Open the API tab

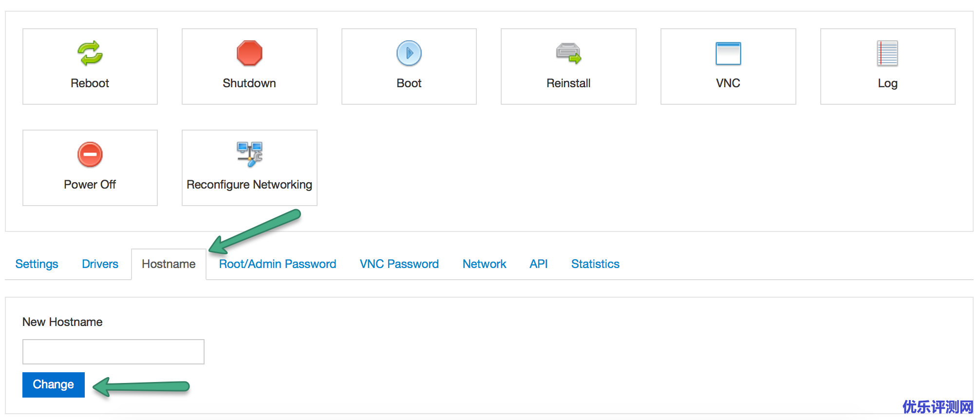tap(539, 264)
